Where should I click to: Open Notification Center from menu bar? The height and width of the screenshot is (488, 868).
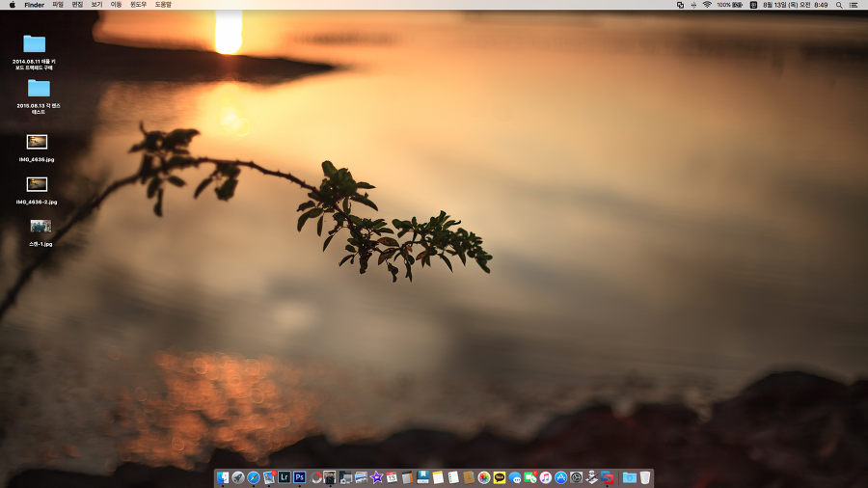click(x=854, y=5)
